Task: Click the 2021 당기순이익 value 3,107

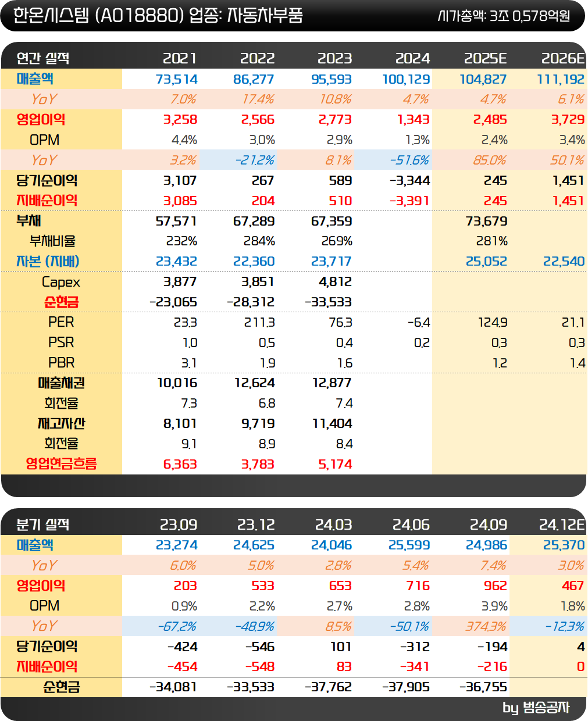Action: 180,180
